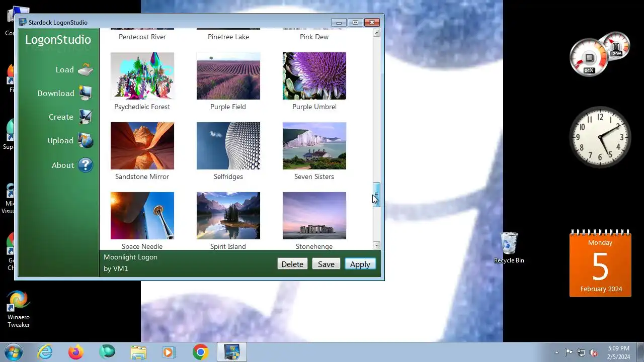Click the orange calendar gadget
Image resolution: width=644 pixels, height=362 pixels.
(600, 263)
